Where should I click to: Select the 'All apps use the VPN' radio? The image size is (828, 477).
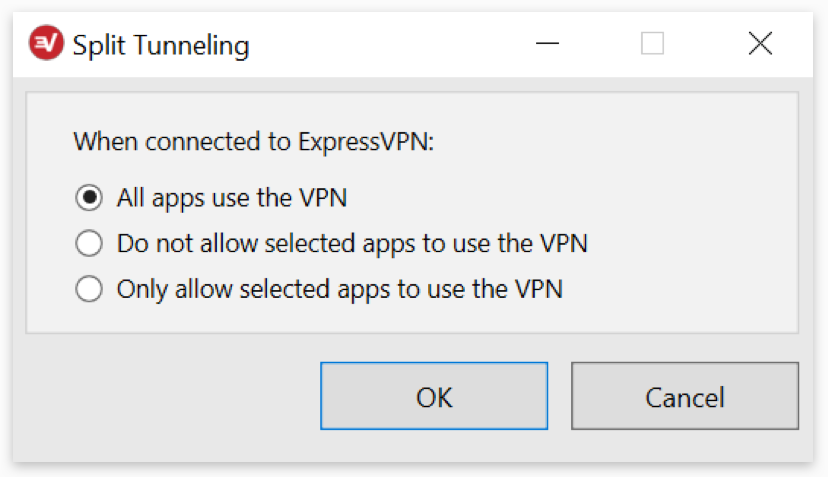pos(89,198)
